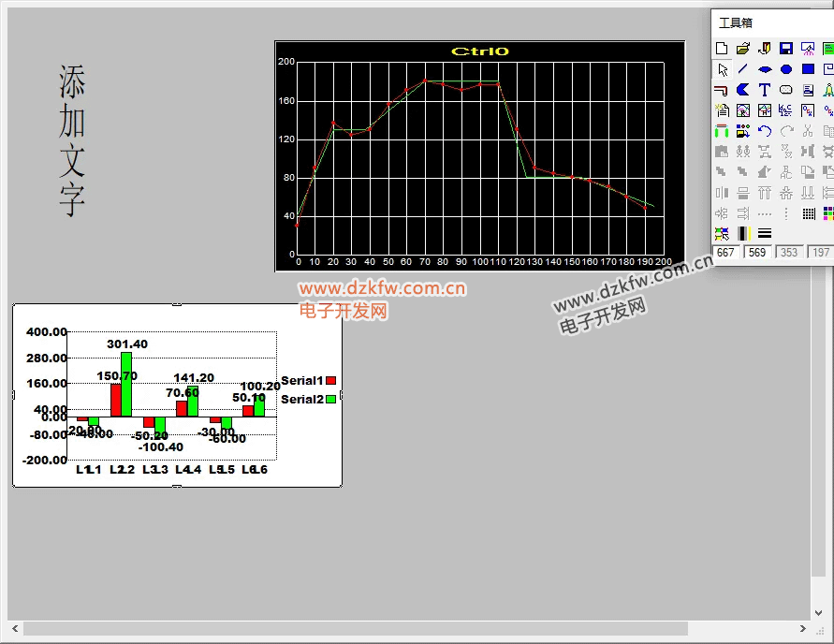Open a file with the folder icon
This screenshot has width=834, height=644.
[x=743, y=48]
